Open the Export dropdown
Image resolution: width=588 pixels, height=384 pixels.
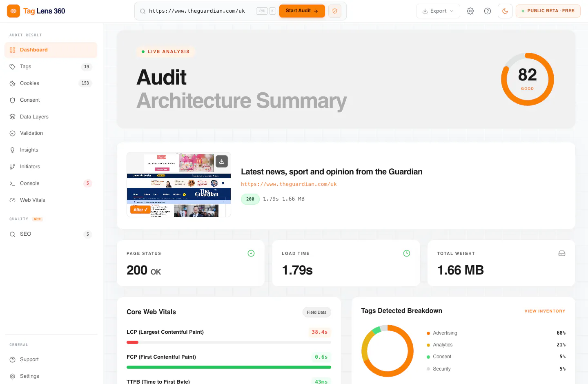[438, 11]
